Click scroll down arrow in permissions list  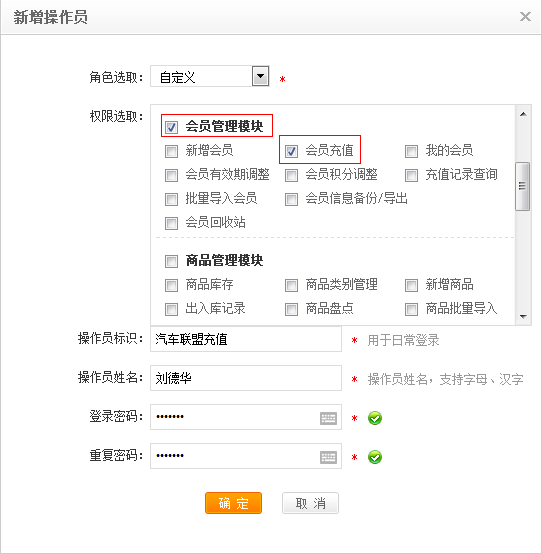click(x=523, y=317)
